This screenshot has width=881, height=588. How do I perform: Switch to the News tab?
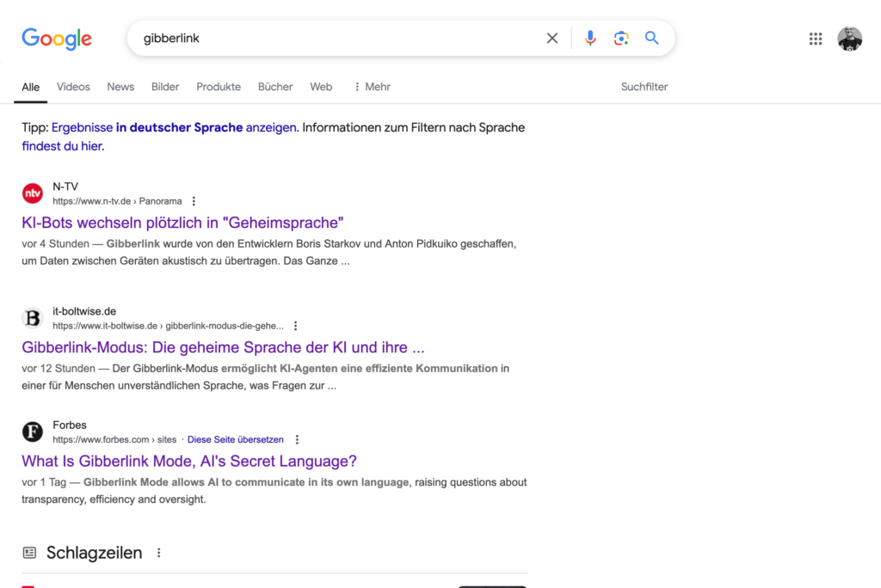(x=120, y=87)
